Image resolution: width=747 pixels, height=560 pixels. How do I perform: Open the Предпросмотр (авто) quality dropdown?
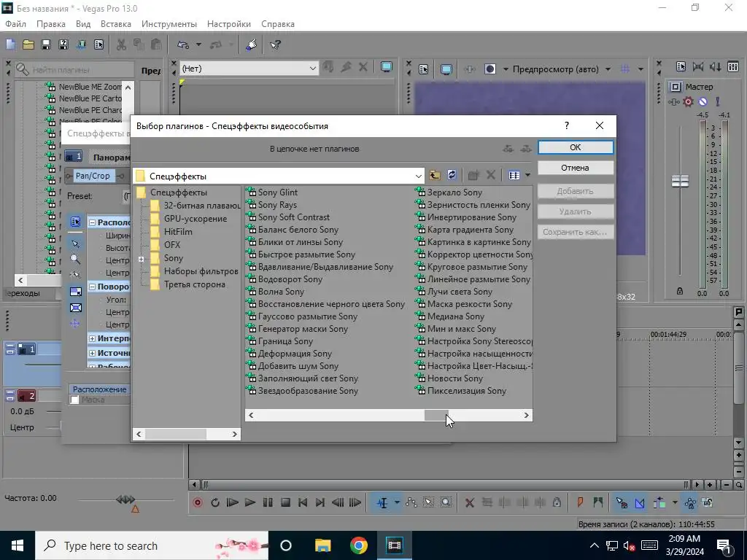pos(608,69)
